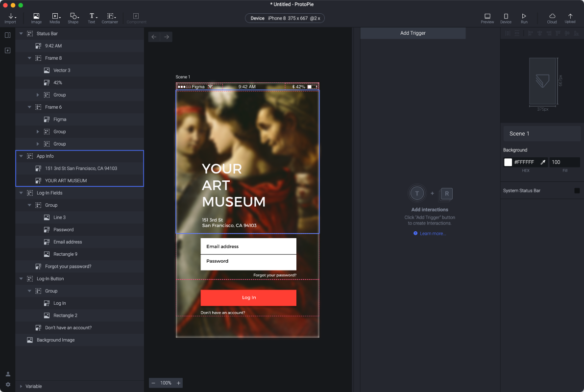Open the Cloud option
The image size is (584, 392).
coord(552,18)
